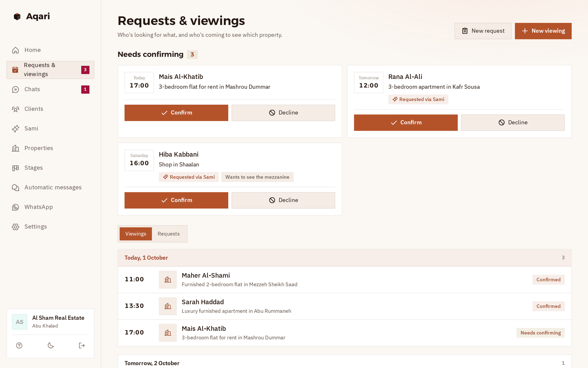588x368 pixels.
Task: Open Properties building icon in sidebar
Action: click(x=16, y=148)
